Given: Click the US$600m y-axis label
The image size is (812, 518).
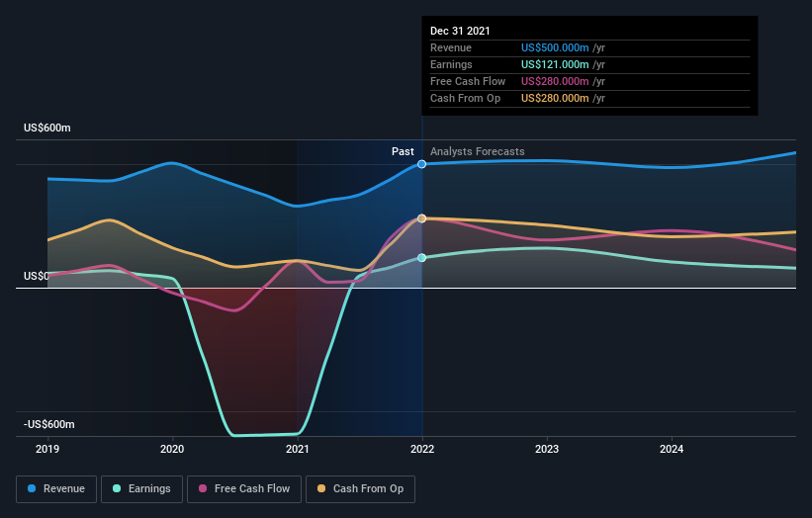Looking at the screenshot, I should point(47,128).
